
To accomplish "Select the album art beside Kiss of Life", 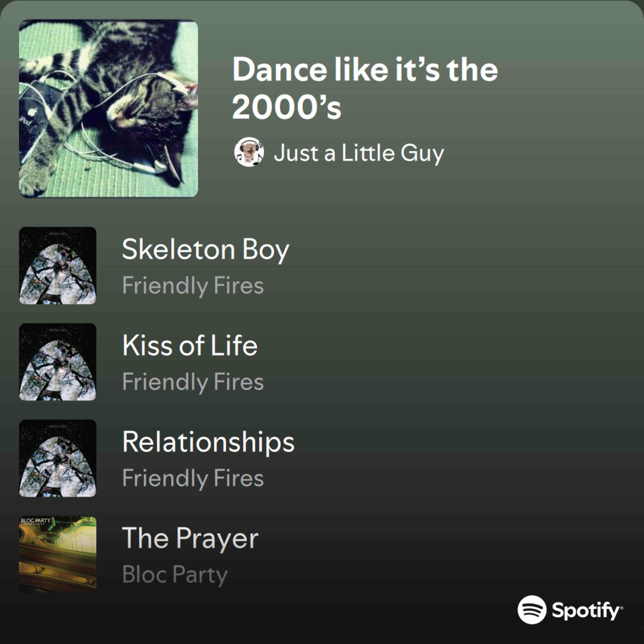I will point(58,362).
